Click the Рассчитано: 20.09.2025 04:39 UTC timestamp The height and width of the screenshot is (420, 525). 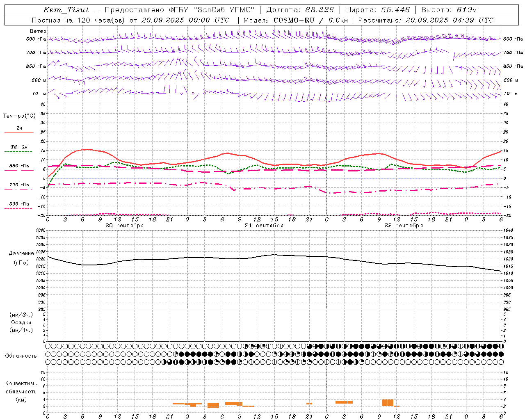pyautogui.click(x=426, y=20)
